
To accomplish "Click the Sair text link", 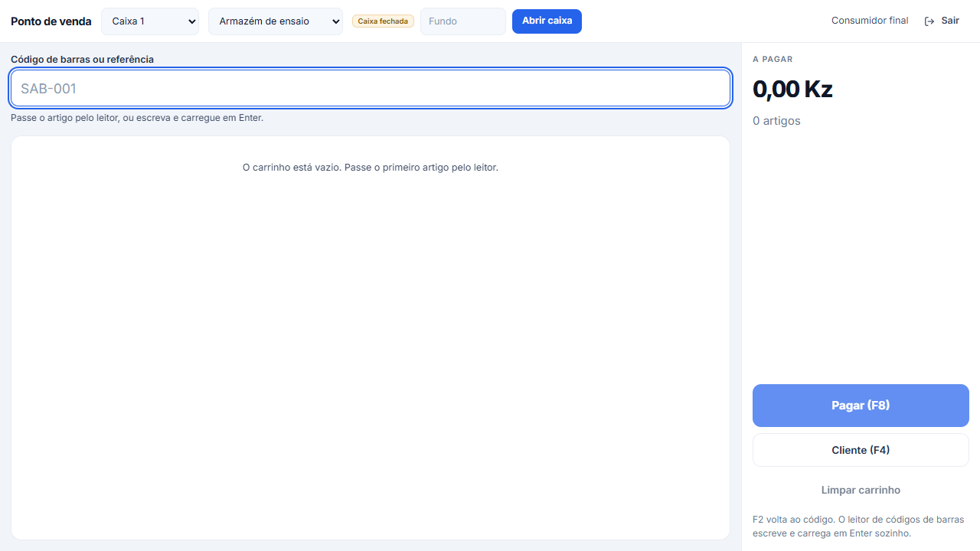I will [x=950, y=21].
